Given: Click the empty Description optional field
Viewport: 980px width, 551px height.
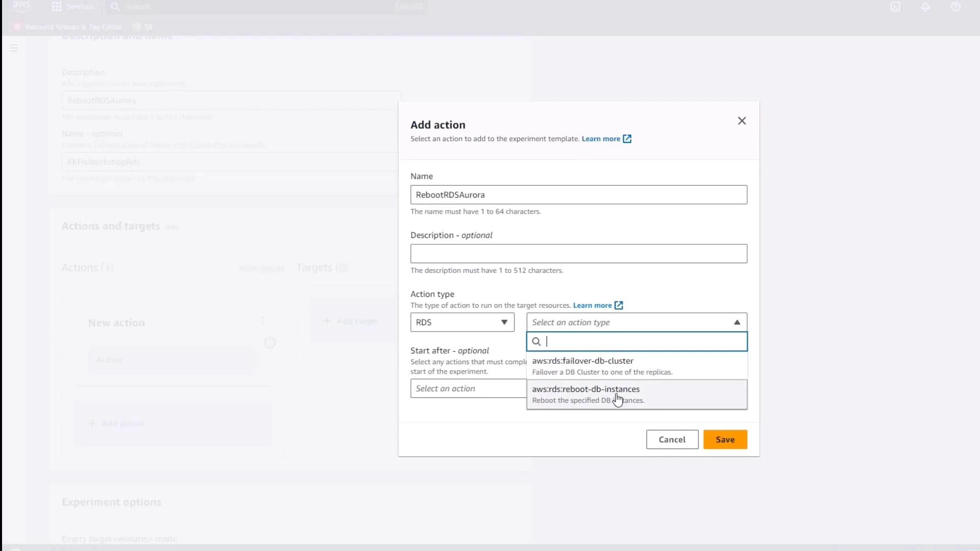Looking at the screenshot, I should pos(578,254).
